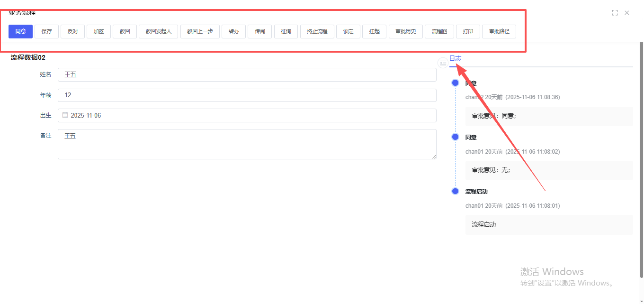Focus the 姓名 input field
This screenshot has width=644, height=304.
coord(247,74)
